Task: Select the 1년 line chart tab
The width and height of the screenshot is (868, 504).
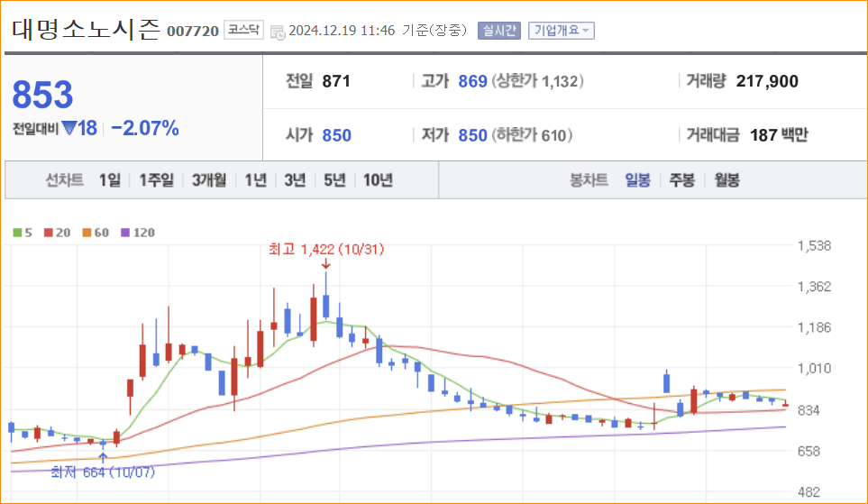Action: click(x=256, y=180)
